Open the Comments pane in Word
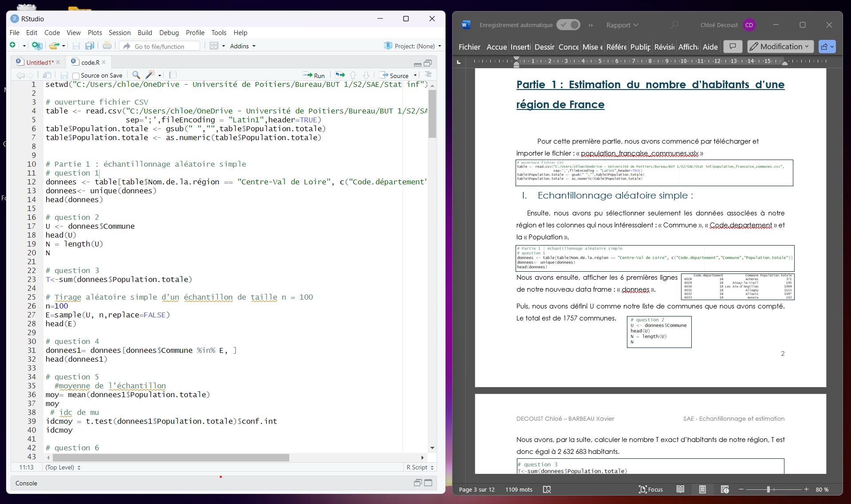Viewport: 851px width, 504px height. pos(732,46)
